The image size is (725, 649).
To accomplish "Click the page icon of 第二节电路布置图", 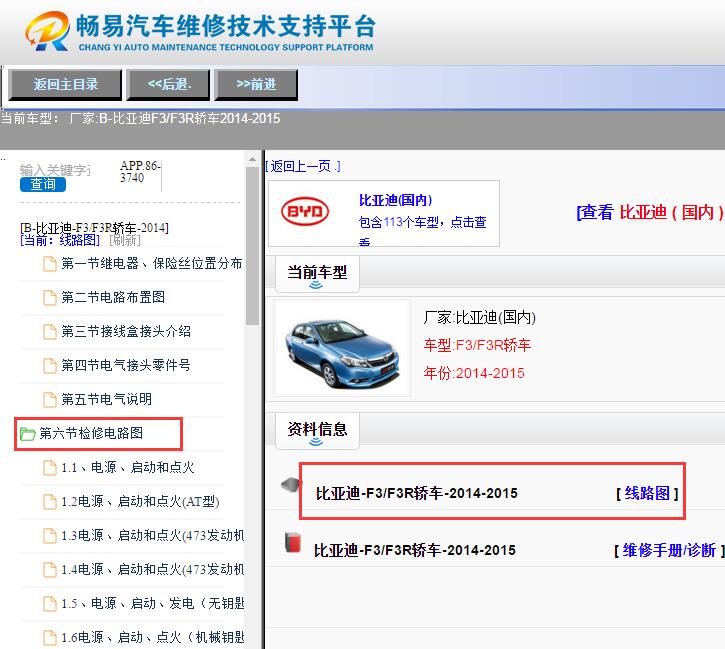I will click(50, 298).
